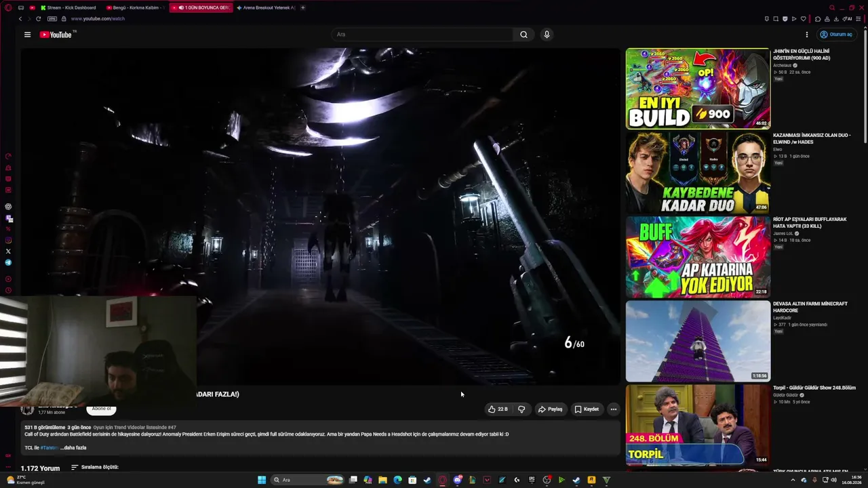Open X (Twitter) in Opera sidebar
The height and width of the screenshot is (488, 868).
[x=8, y=251]
